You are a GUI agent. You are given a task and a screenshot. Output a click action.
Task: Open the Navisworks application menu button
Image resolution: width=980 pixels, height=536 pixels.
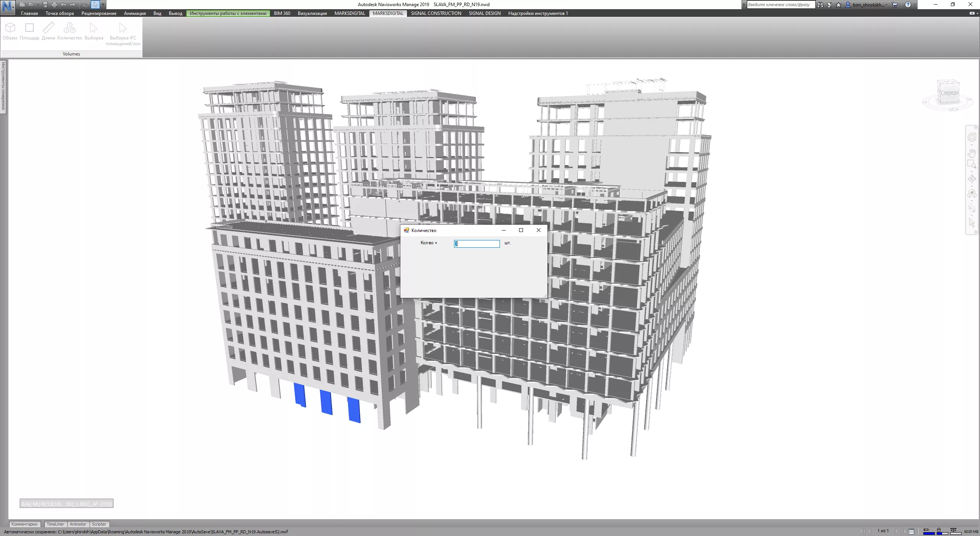point(7,7)
